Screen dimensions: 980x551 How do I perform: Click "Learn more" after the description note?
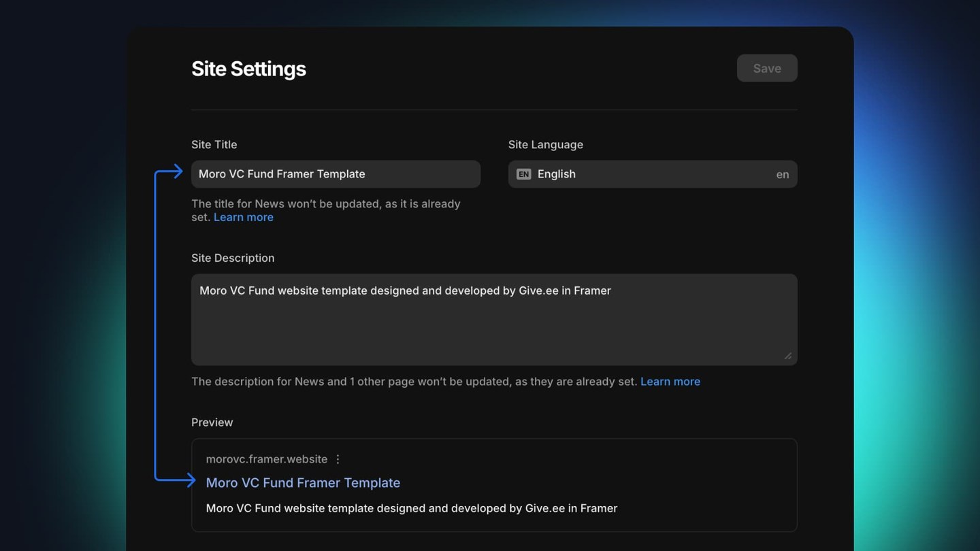click(x=670, y=382)
